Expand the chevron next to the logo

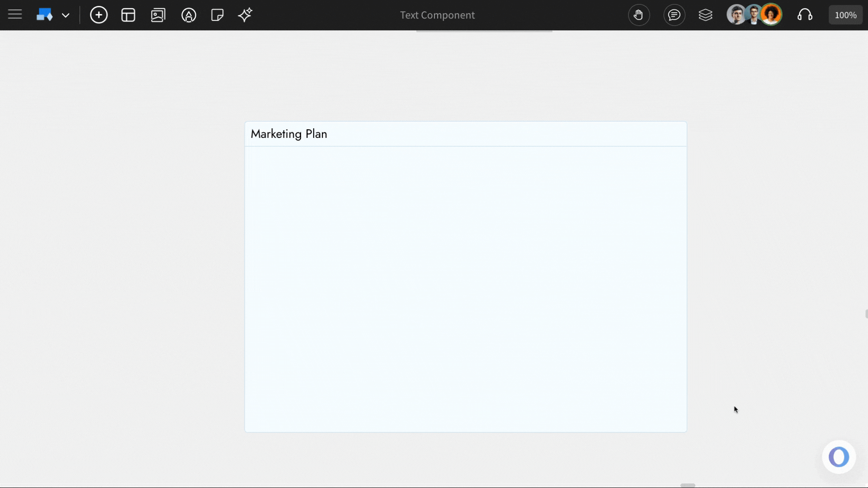(x=66, y=15)
